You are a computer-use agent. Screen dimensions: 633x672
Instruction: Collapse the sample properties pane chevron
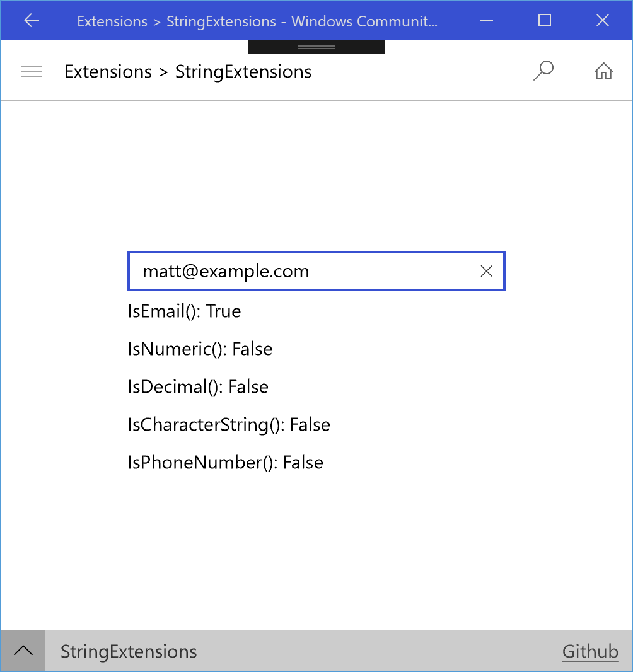tap(24, 649)
